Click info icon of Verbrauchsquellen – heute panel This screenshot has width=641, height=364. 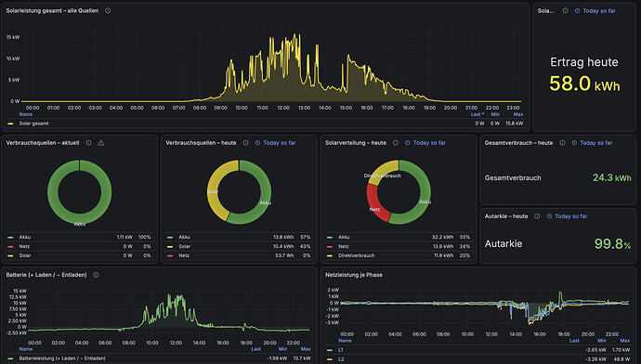245,143
